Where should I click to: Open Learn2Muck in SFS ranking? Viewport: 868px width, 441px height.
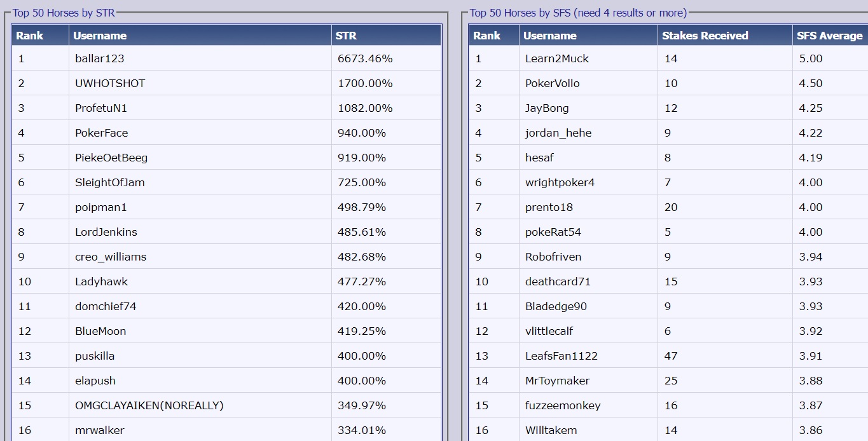(557, 58)
